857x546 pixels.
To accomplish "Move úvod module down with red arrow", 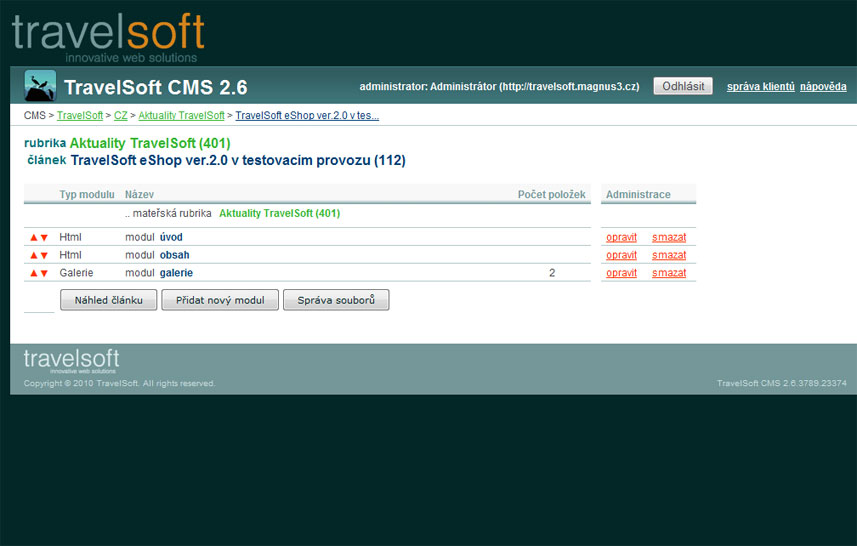I will 44,238.
